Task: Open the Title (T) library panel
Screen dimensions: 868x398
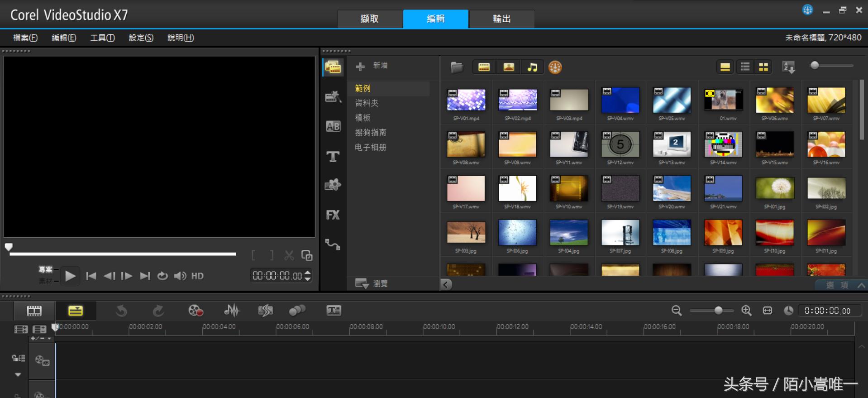Action: (333, 157)
